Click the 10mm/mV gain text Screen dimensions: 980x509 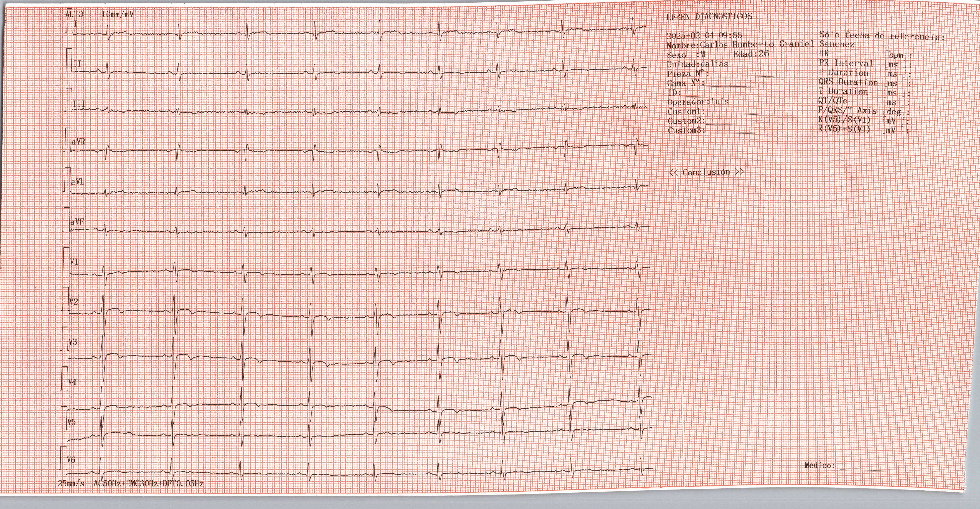(x=117, y=14)
